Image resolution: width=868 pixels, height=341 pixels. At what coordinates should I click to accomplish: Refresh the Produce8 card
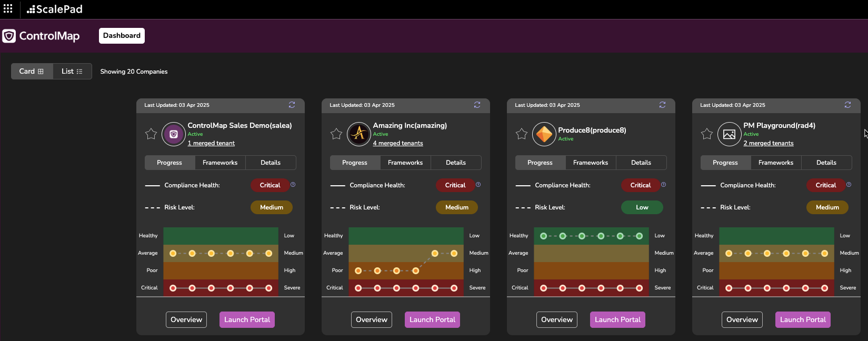(x=662, y=105)
